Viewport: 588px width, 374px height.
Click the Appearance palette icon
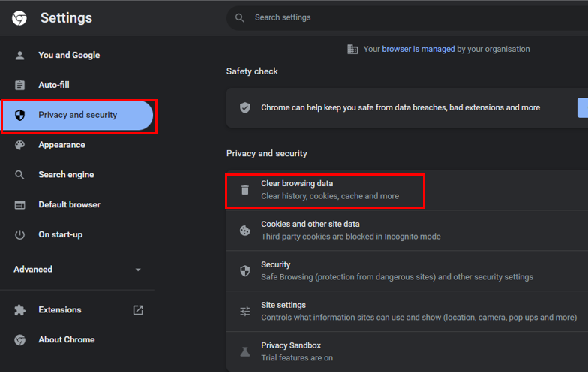[19, 145]
